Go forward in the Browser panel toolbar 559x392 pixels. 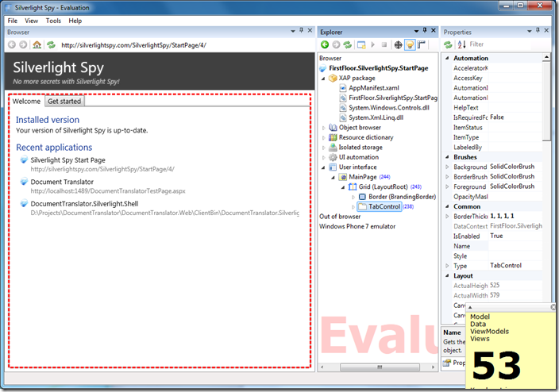coord(23,45)
